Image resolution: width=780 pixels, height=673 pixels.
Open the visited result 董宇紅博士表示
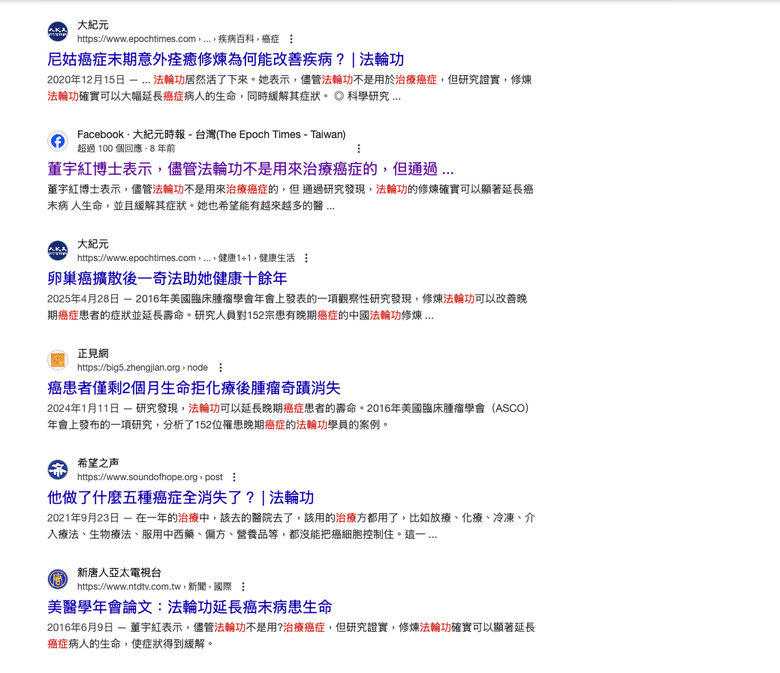click(x=250, y=169)
